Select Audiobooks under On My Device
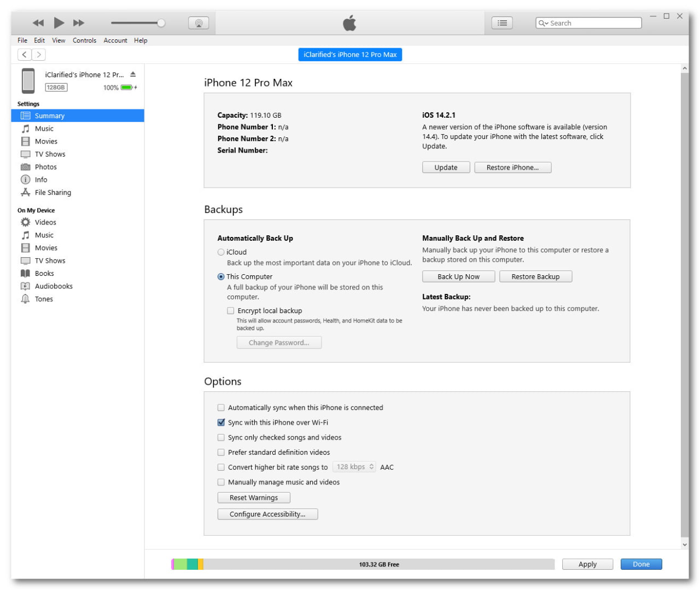This screenshot has width=700, height=590. click(54, 286)
